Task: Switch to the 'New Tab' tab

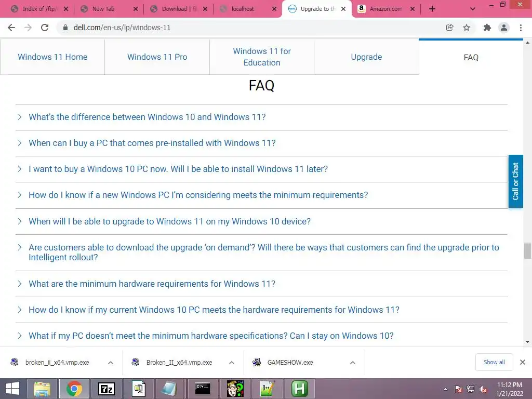Action: tap(103, 9)
